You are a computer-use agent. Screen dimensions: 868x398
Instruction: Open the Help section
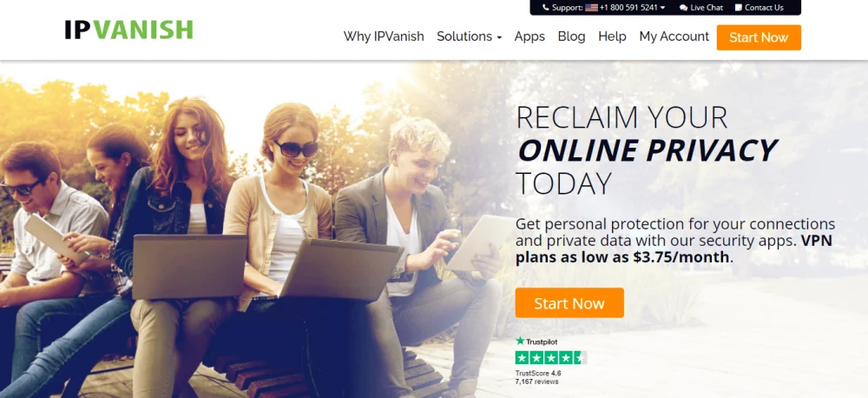coord(612,36)
